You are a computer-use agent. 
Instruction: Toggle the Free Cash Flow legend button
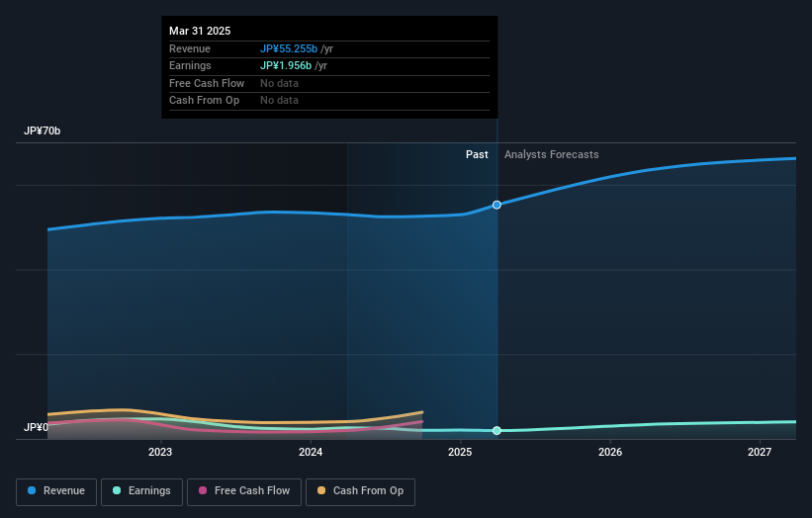point(244,491)
